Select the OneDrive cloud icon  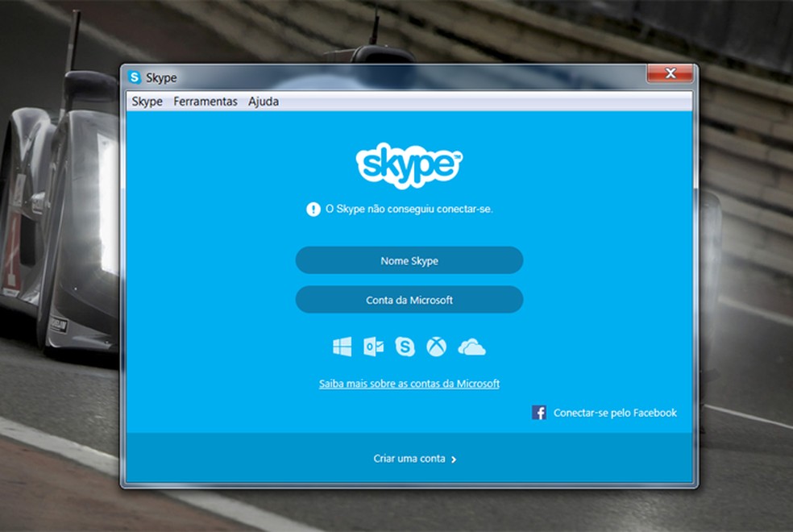tap(472, 347)
